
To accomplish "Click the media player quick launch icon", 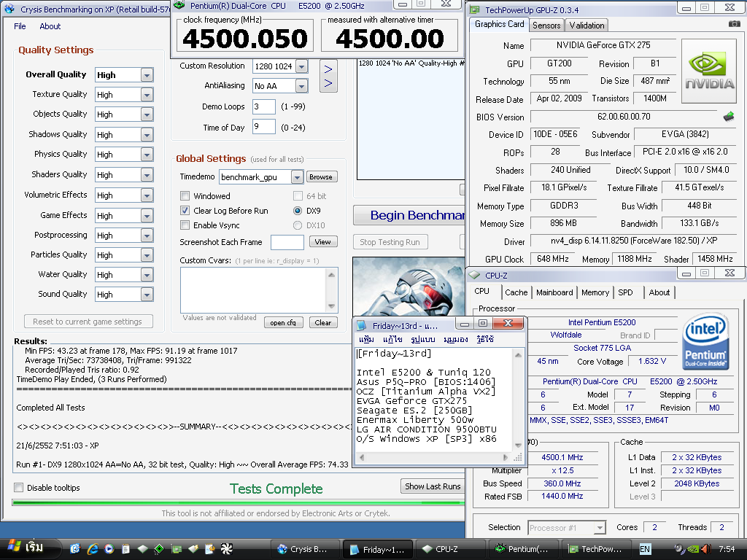I will click(109, 549).
